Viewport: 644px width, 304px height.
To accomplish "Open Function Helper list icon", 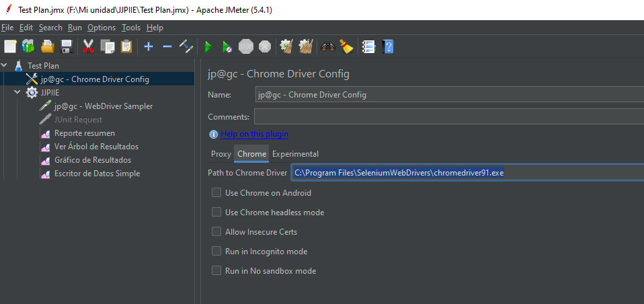I will point(368,46).
